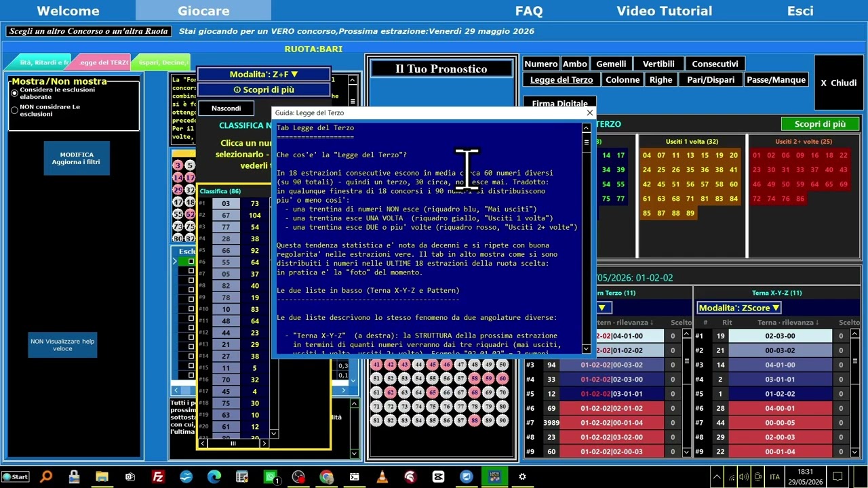Click MODIFICA Aggiorna i filtri button
The width and height of the screenshot is (868, 488).
pos(77,158)
